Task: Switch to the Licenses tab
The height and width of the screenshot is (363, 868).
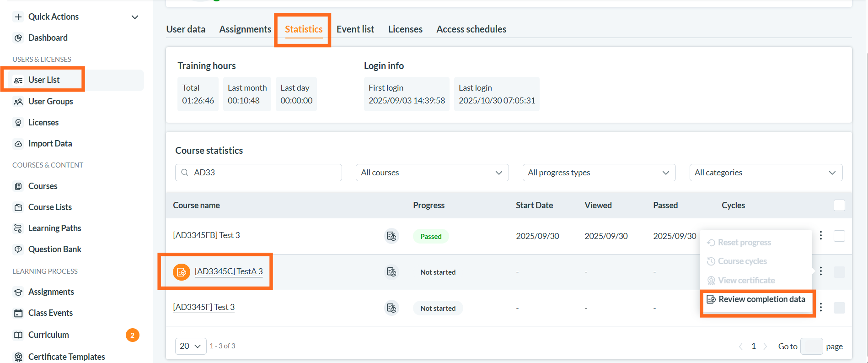Action: click(x=405, y=29)
